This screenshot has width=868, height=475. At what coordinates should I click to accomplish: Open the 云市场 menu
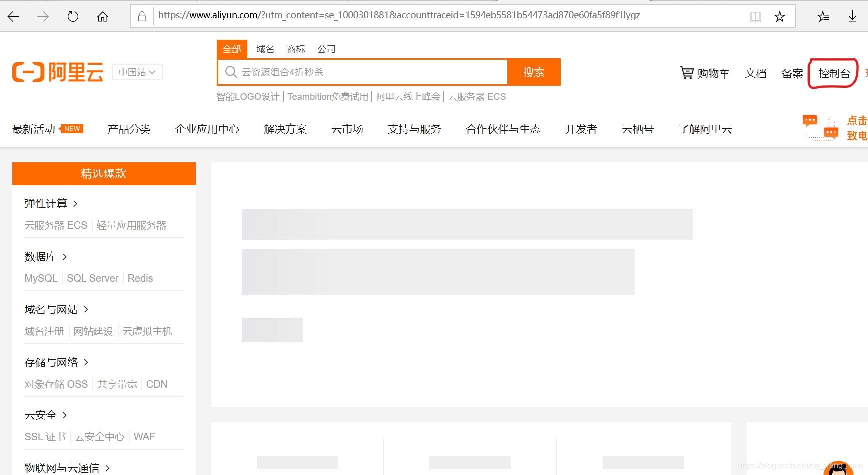tap(347, 129)
